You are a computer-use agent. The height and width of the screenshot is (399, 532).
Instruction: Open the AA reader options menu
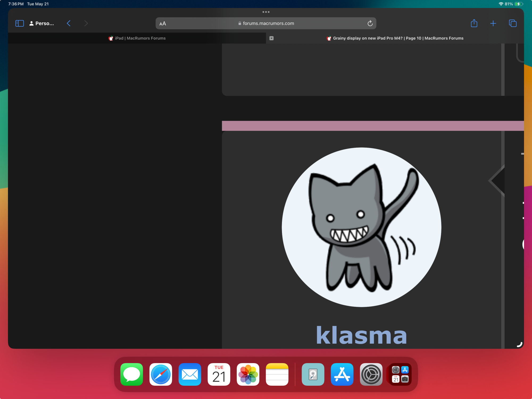coord(163,23)
